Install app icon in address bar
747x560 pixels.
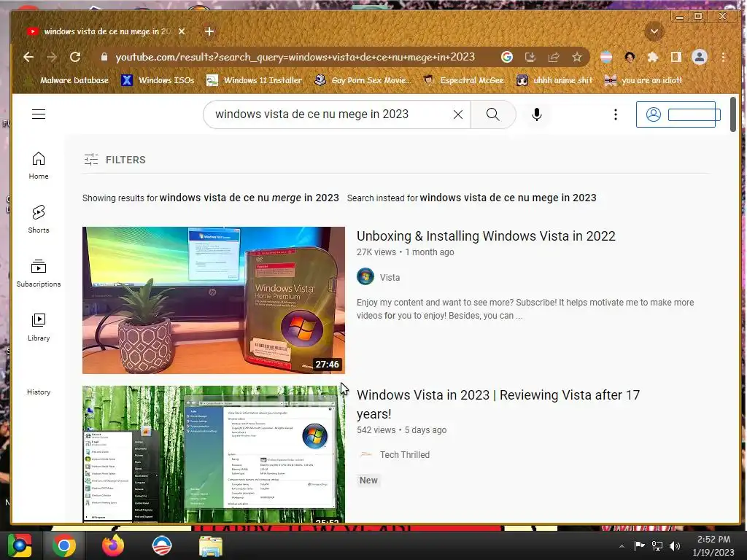click(x=530, y=57)
